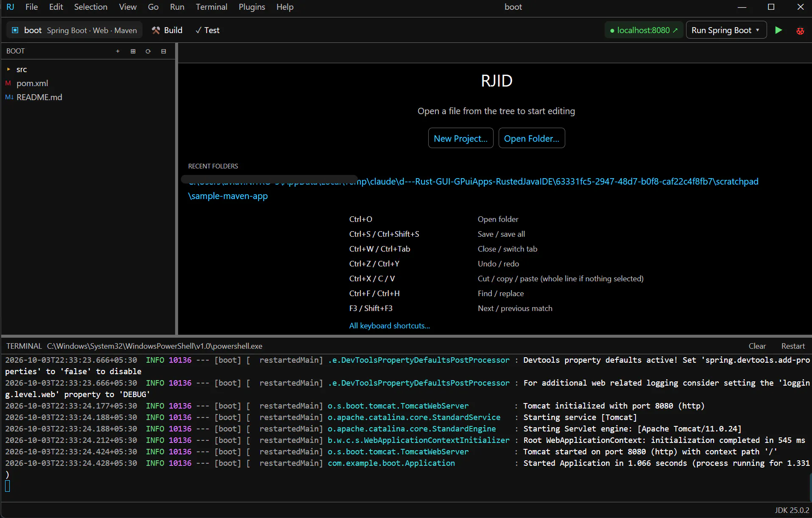This screenshot has width=812, height=518.
Task: Click the New Project... button
Action: 460,138
